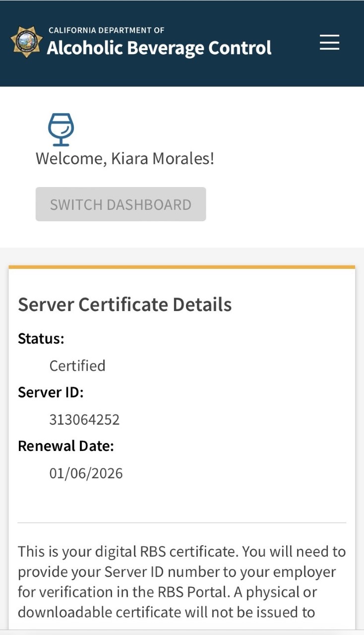Click the Server Certificate Details heading

coord(125,305)
